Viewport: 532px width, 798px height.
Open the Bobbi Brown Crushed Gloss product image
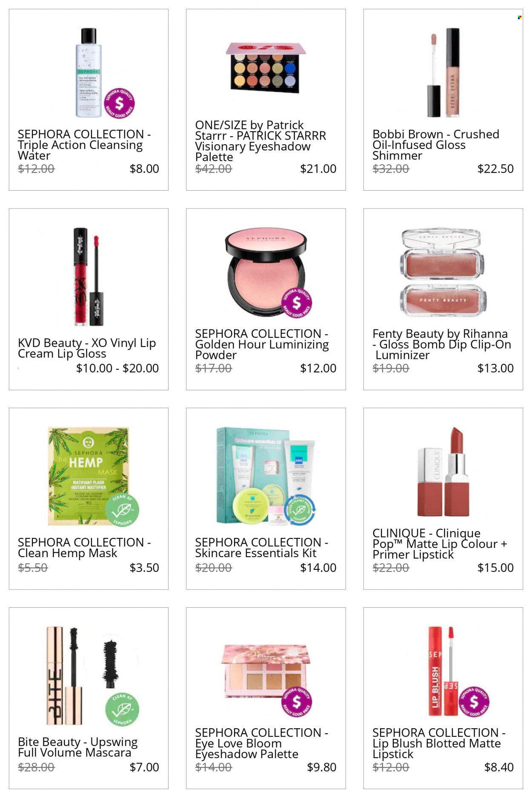point(443,73)
